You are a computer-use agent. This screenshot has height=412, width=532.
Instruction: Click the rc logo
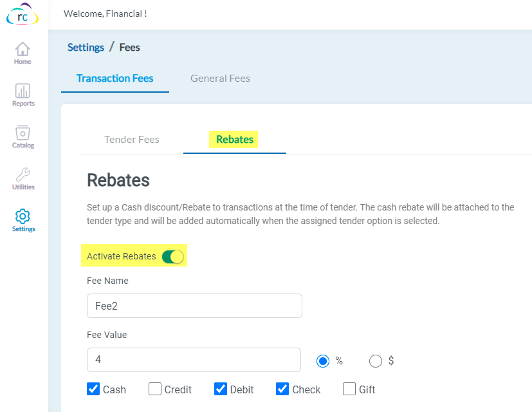tap(22, 15)
